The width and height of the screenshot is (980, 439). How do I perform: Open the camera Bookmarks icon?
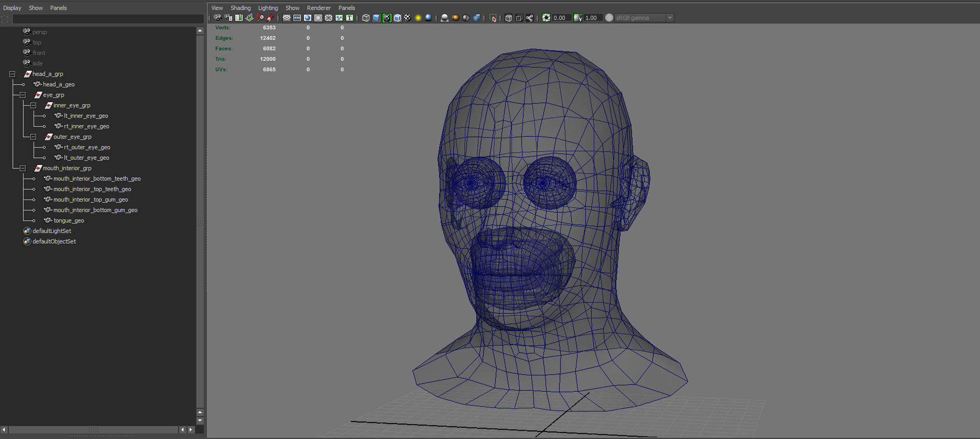point(239,18)
